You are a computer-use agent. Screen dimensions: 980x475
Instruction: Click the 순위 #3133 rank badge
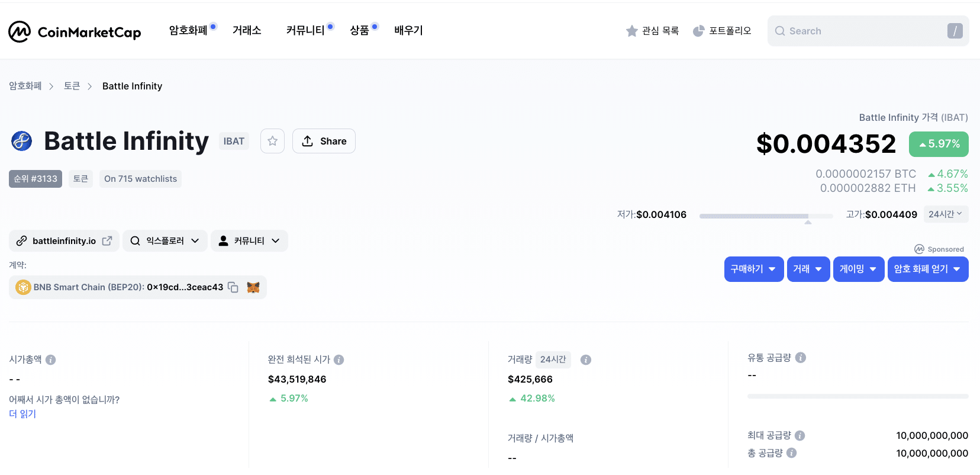[x=36, y=179]
